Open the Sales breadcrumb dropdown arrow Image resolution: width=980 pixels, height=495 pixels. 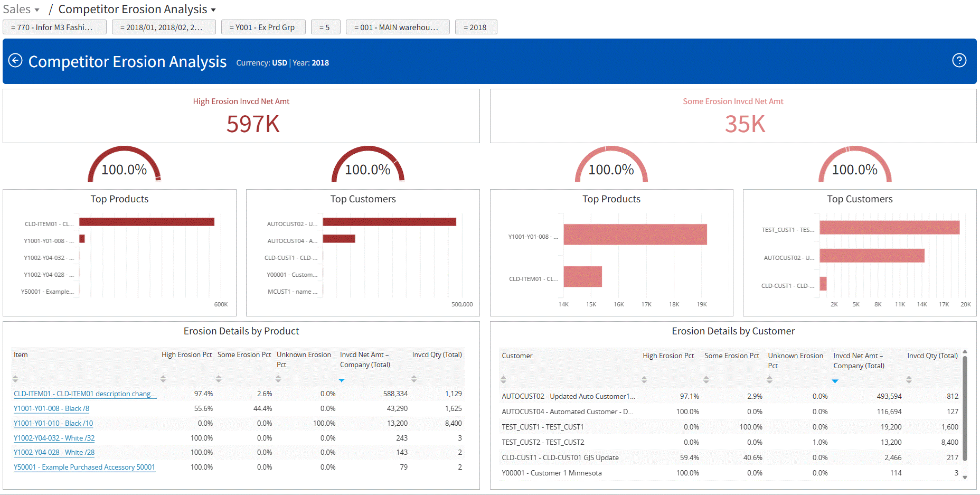pyautogui.click(x=37, y=9)
